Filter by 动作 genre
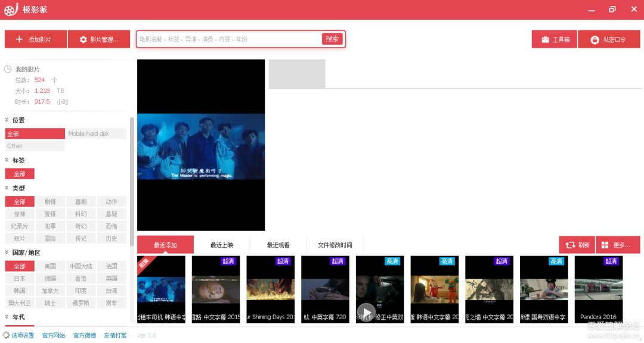This screenshot has height=343, width=644. 112,202
